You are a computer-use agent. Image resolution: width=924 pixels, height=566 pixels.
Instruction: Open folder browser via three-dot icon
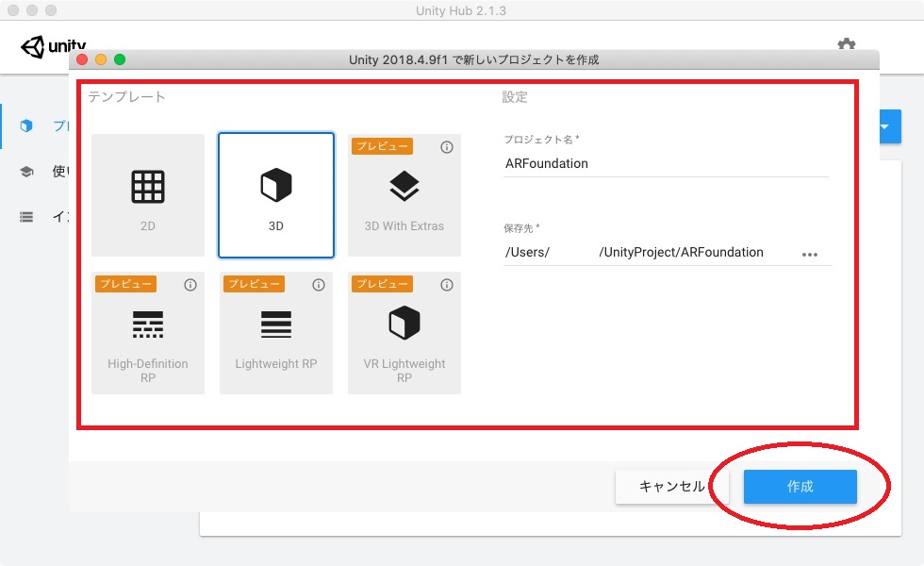point(810,255)
